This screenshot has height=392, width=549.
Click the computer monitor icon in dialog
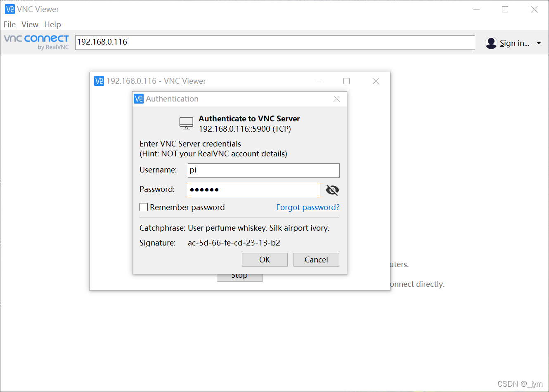click(x=186, y=123)
